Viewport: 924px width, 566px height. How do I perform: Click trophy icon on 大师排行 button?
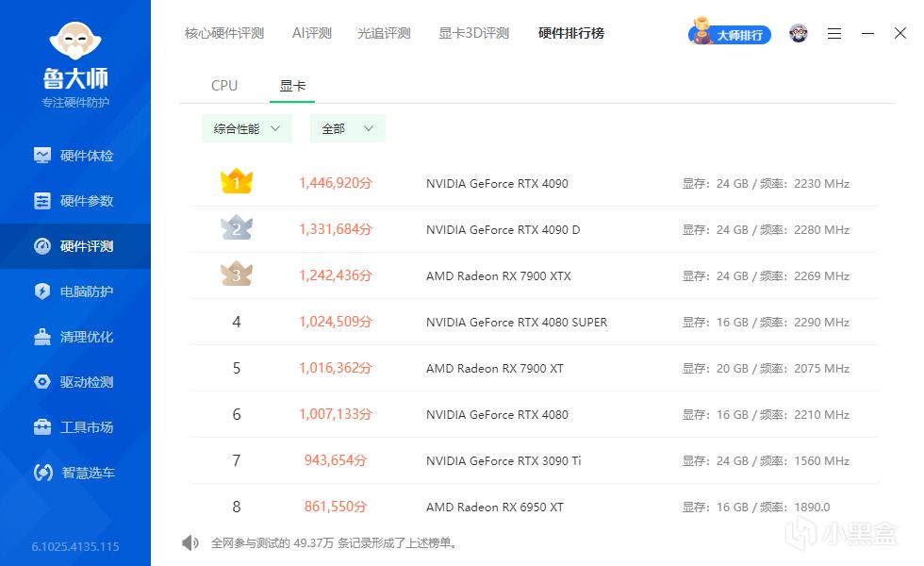pyautogui.click(x=701, y=30)
